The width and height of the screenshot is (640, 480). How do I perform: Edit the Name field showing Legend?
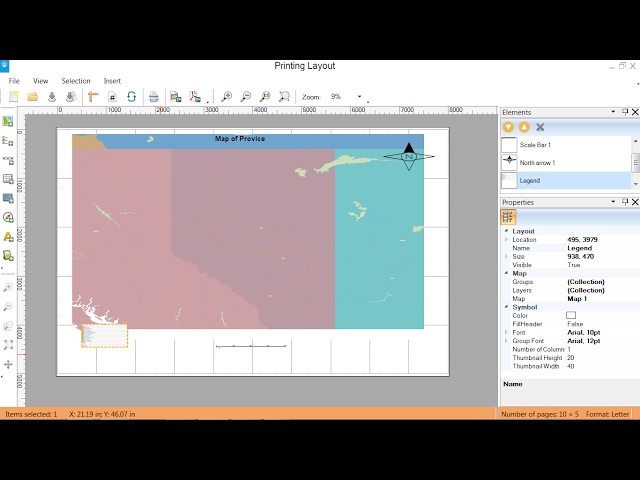click(580, 248)
